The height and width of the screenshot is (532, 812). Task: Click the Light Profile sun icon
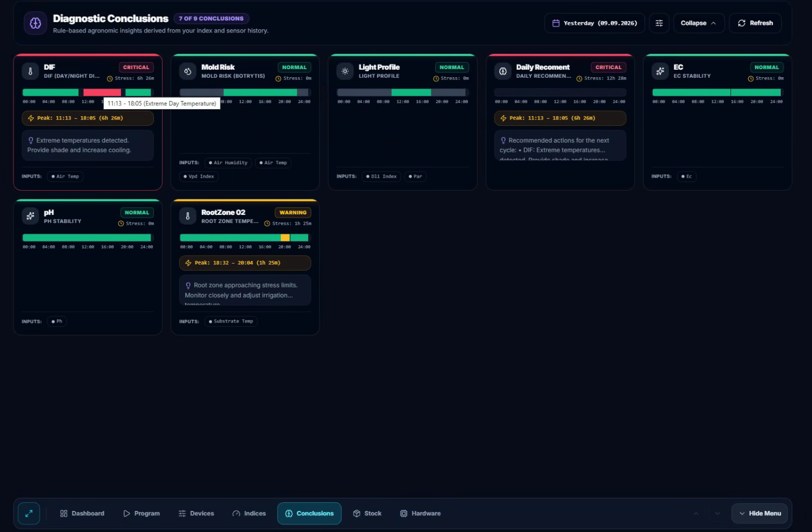coord(345,71)
